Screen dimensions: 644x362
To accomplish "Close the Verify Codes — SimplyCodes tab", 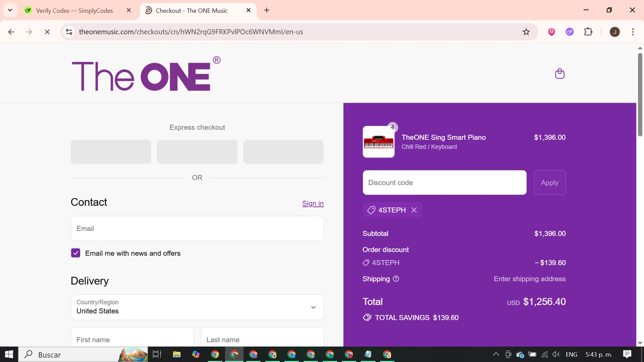I will [x=129, y=10].
